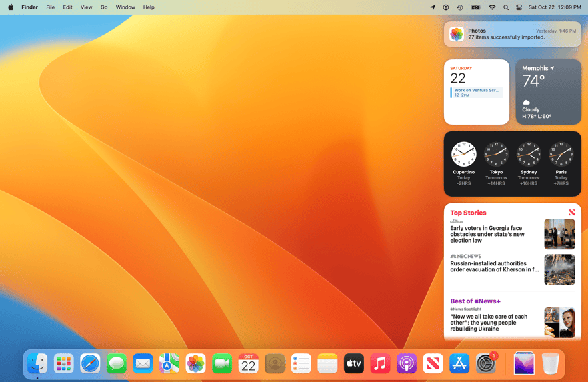Viewport: 588px width, 382px height.
Task: Open rebuilding Ukraine story thumbnail
Action: [x=559, y=323]
